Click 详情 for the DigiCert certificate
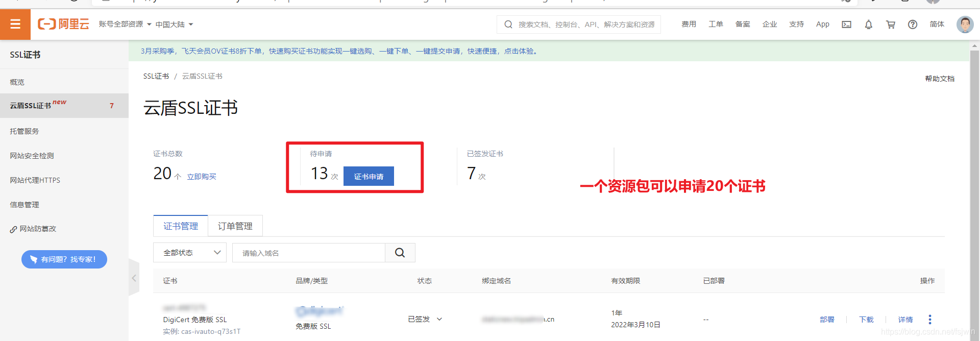This screenshot has height=341, width=980. [x=905, y=320]
